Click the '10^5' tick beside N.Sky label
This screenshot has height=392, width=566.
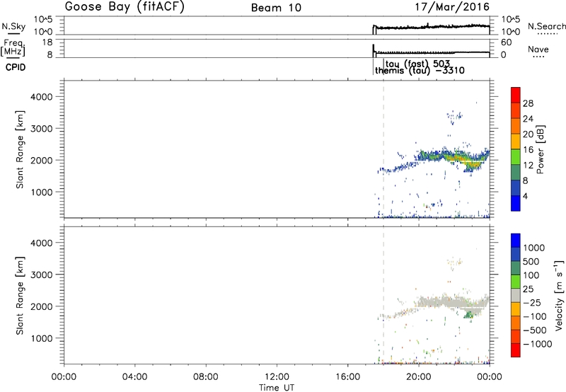(x=43, y=19)
